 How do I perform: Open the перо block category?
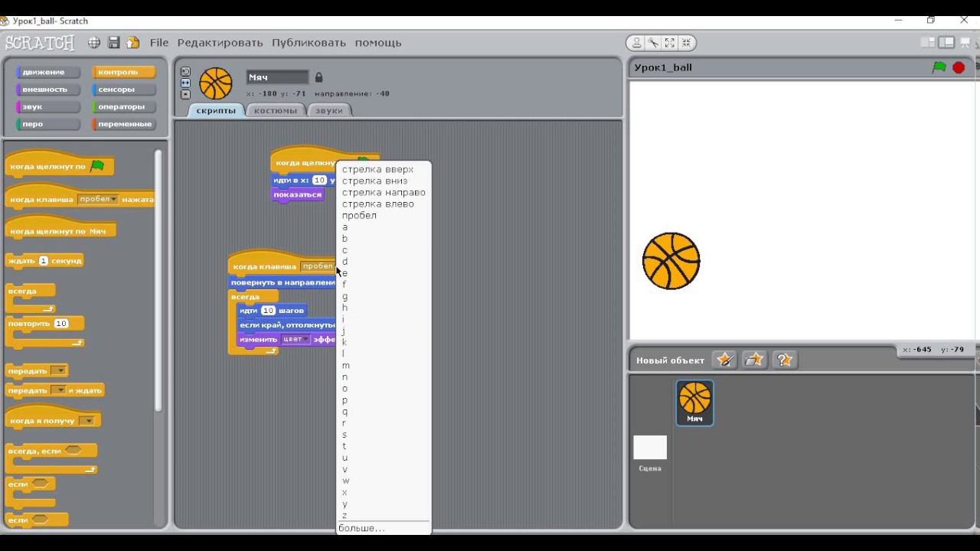tap(47, 124)
